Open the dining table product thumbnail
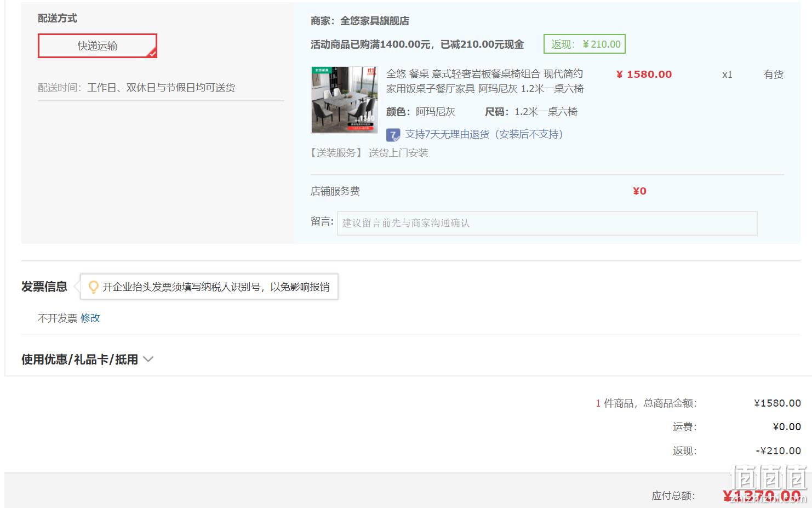 click(345, 100)
